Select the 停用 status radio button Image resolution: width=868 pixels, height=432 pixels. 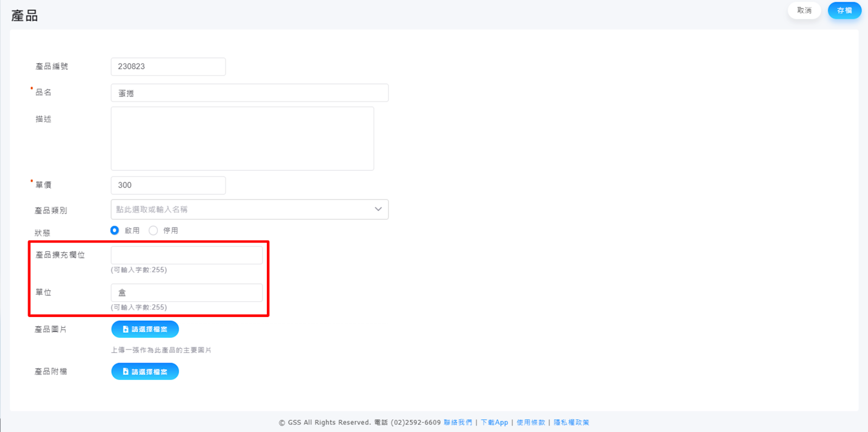[x=154, y=230]
